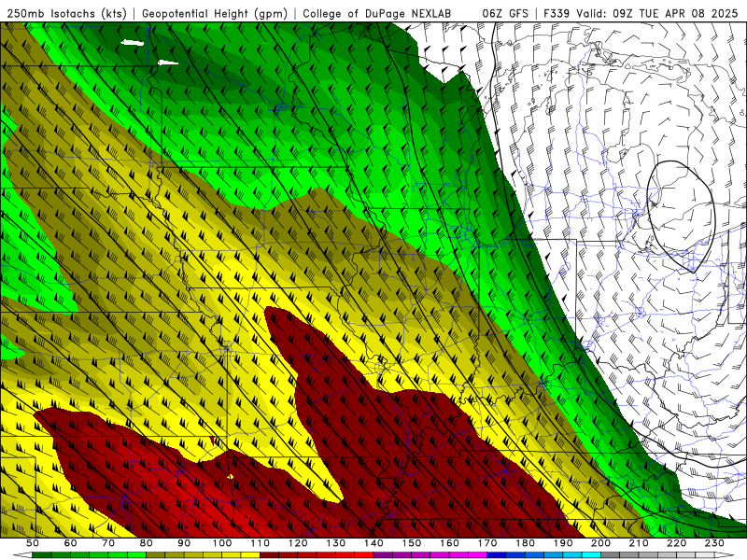The width and height of the screenshot is (747, 560).
Task: Click the 70 knot colorbar label
Action: 108,543
